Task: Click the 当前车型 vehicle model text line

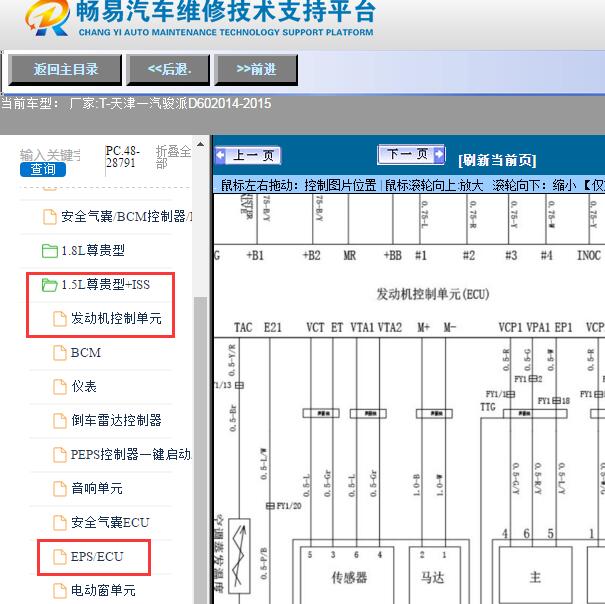Action: click(x=136, y=103)
